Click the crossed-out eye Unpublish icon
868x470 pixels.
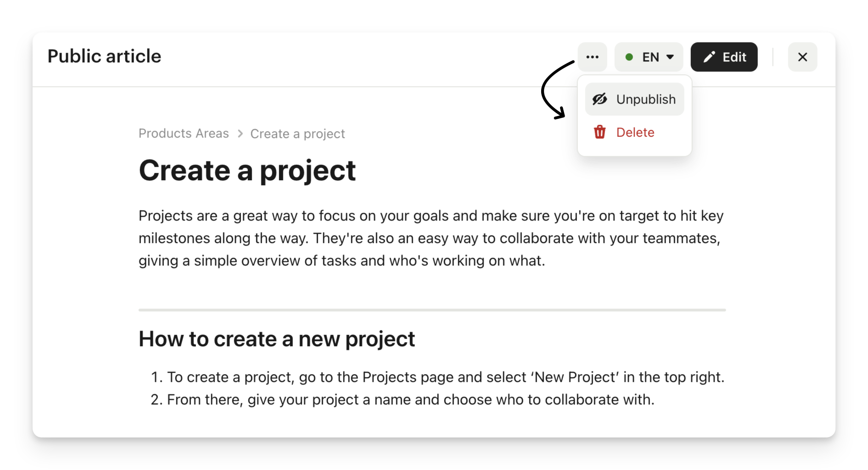[599, 99]
